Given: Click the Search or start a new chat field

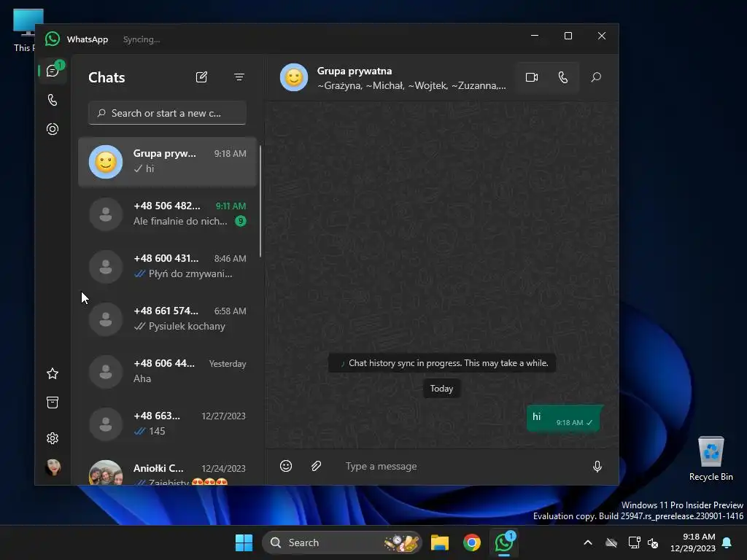Looking at the screenshot, I should pyautogui.click(x=167, y=113).
